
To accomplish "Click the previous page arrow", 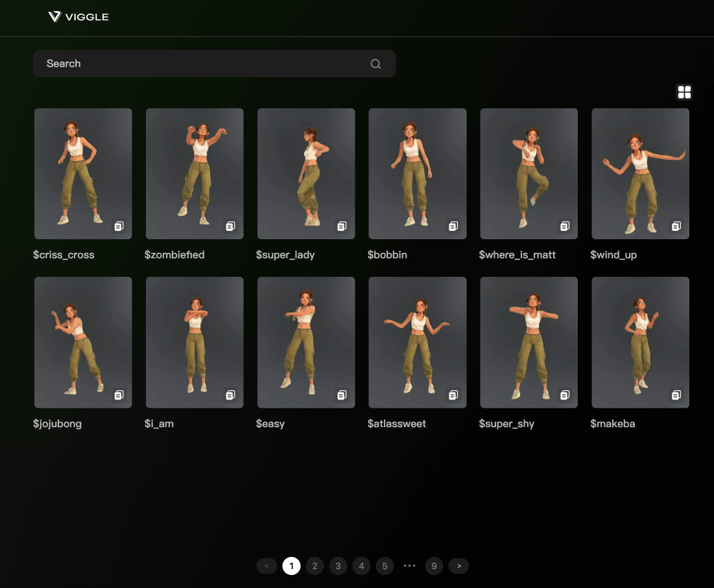I will (267, 566).
